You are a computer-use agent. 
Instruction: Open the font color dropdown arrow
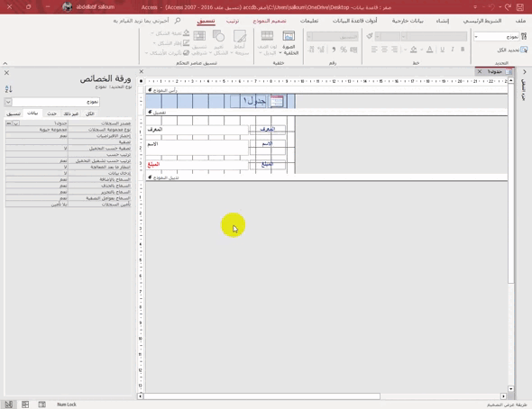pyautogui.click(x=422, y=50)
